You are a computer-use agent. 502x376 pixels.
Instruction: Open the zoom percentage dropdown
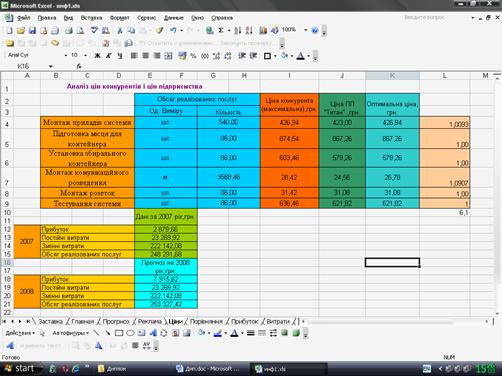point(305,30)
